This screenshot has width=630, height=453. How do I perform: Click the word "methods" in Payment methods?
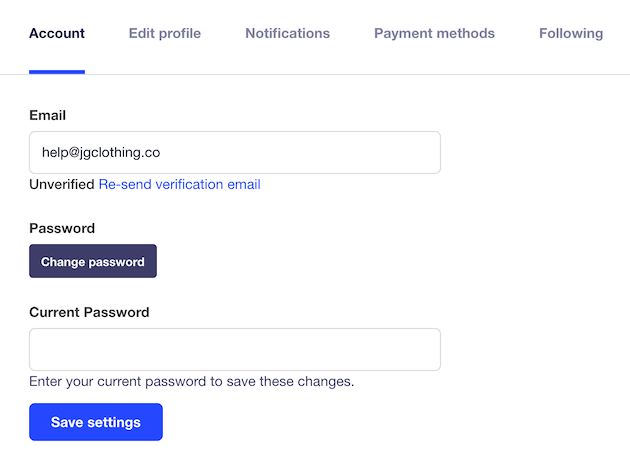click(466, 33)
